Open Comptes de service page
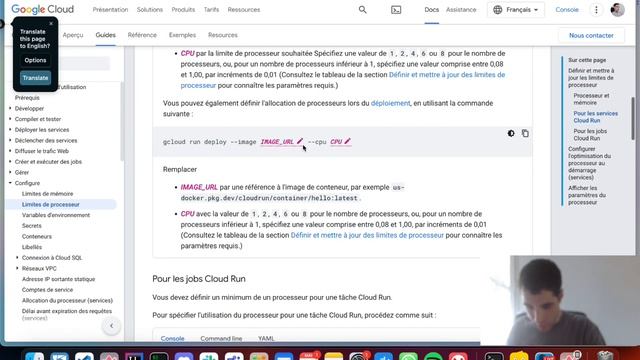 tap(47, 290)
